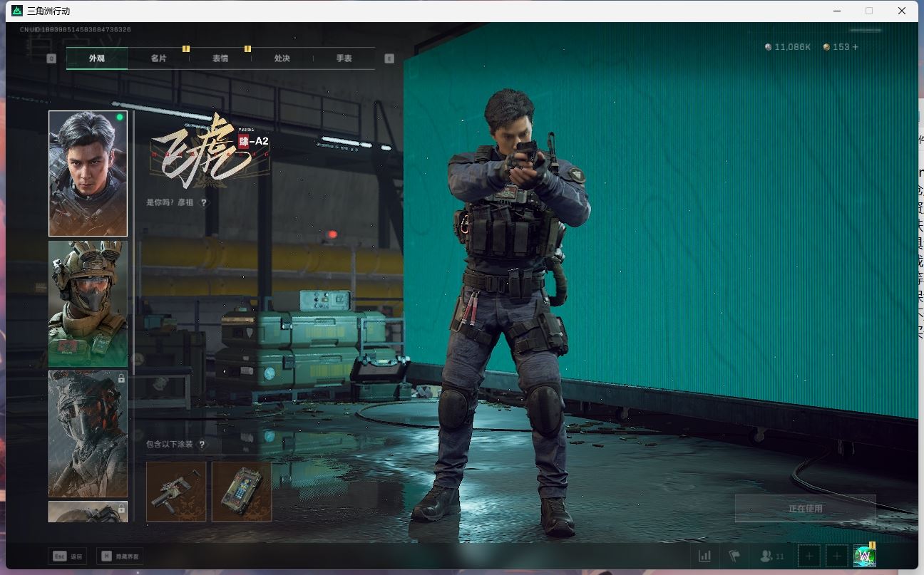Open the 表情 tab

coord(220,58)
